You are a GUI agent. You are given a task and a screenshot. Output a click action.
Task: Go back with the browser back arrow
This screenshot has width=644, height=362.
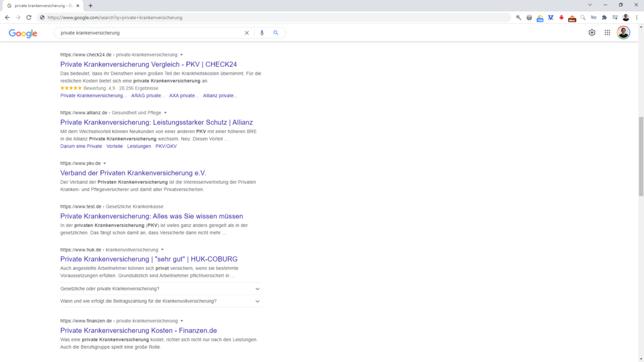tap(7, 18)
